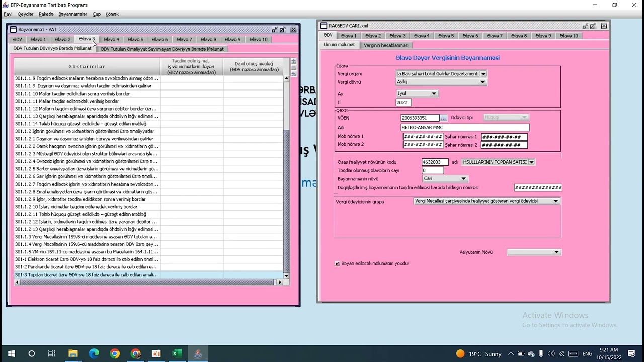Image resolution: width=644 pixels, height=362 pixels.
Task: Click activity code field showing 4632003
Action: click(435, 162)
